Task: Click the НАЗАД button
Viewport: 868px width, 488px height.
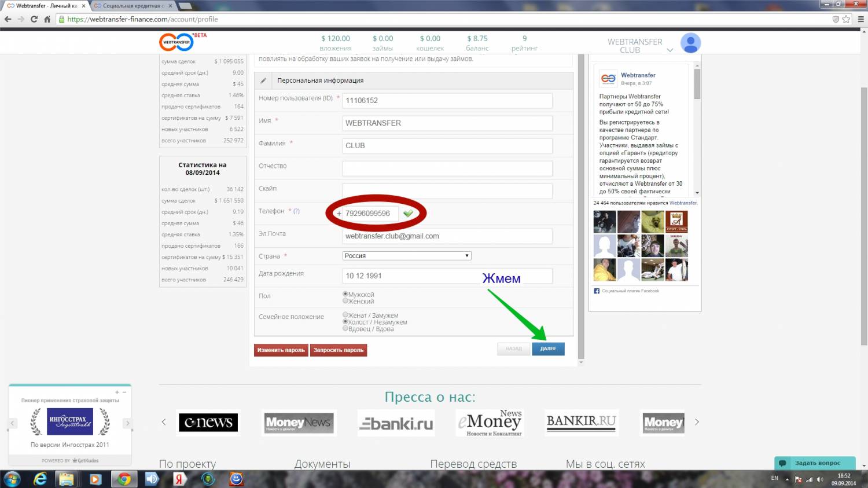Action: [513, 348]
